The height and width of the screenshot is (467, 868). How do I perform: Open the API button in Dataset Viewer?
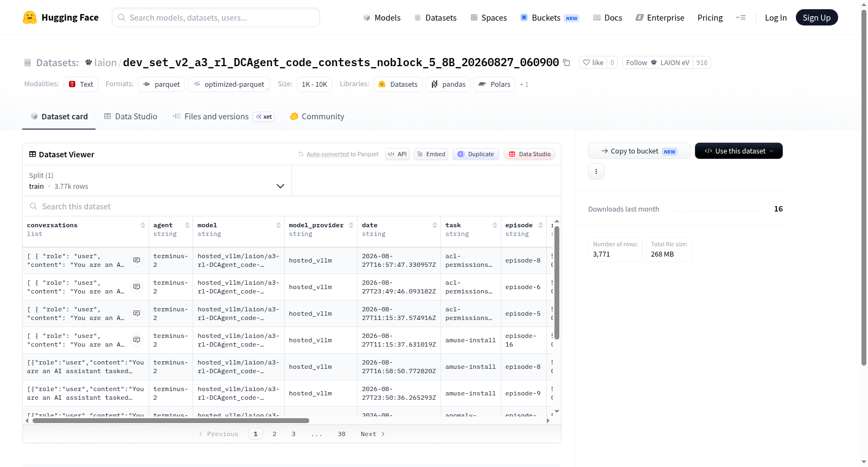(397, 154)
